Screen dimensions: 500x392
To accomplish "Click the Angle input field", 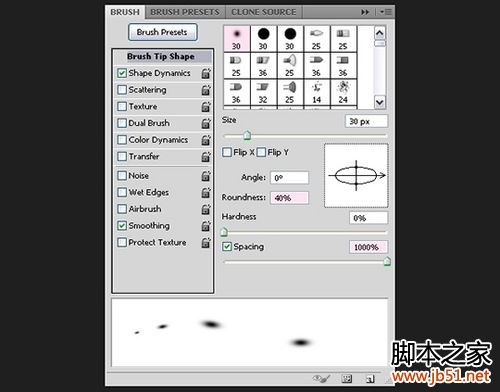I will tap(289, 178).
